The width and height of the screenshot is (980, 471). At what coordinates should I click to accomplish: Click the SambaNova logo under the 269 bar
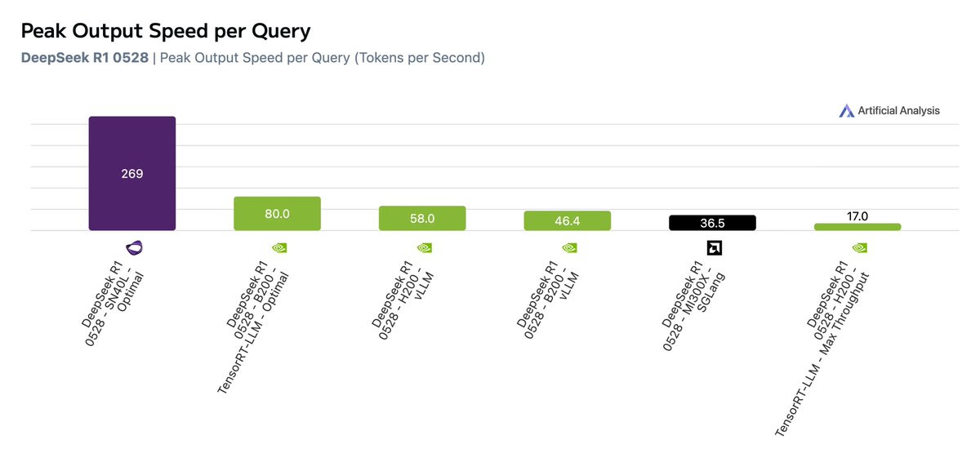point(132,248)
